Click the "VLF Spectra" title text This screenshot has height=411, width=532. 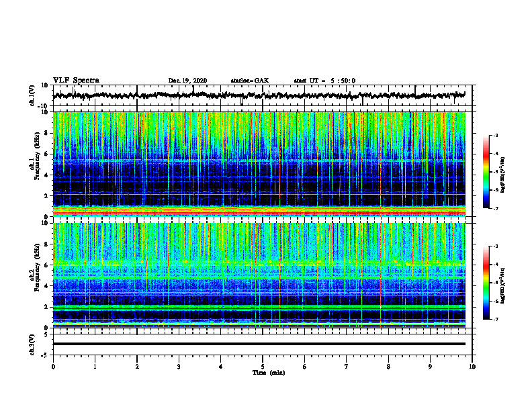point(76,81)
